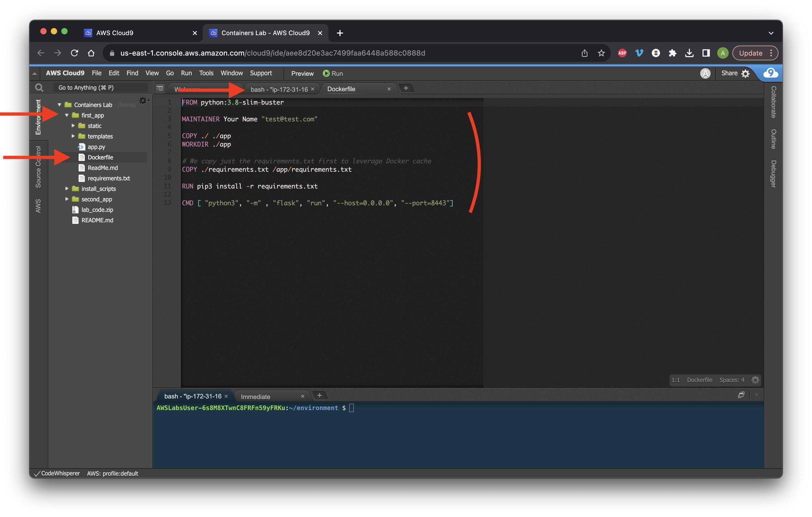The width and height of the screenshot is (812, 517).
Task: Click the Share button
Action: [729, 73]
